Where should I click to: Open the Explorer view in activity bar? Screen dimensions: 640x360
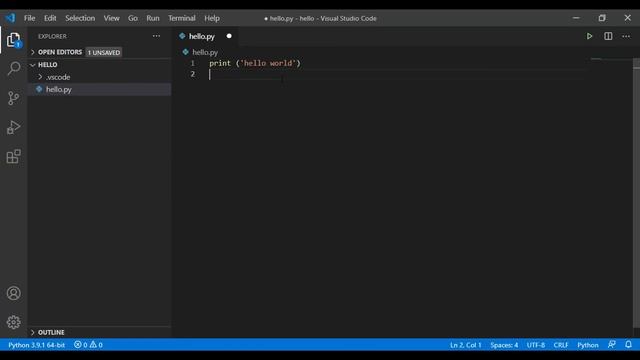[x=13, y=40]
